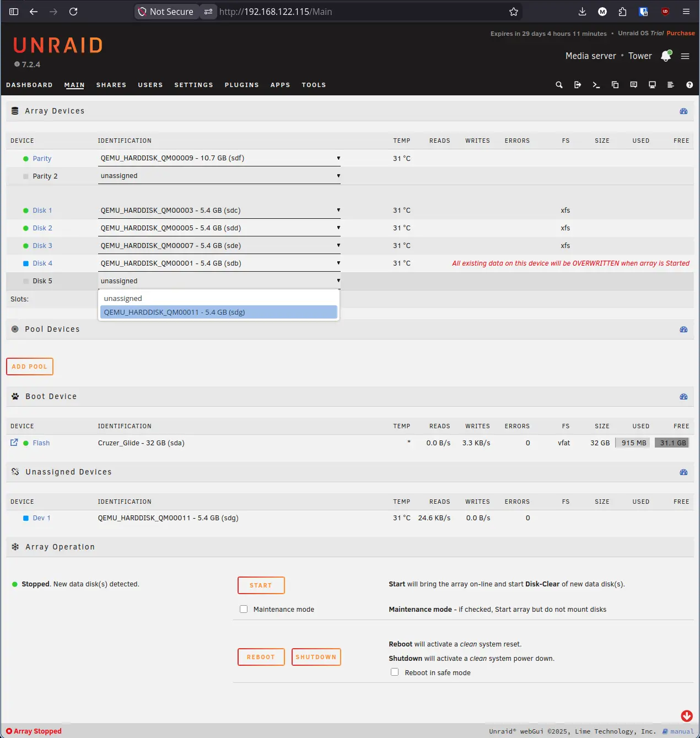Screen dimensions: 700x738
Task: Open the log icon in Unraid toolbar
Action: 671,85
